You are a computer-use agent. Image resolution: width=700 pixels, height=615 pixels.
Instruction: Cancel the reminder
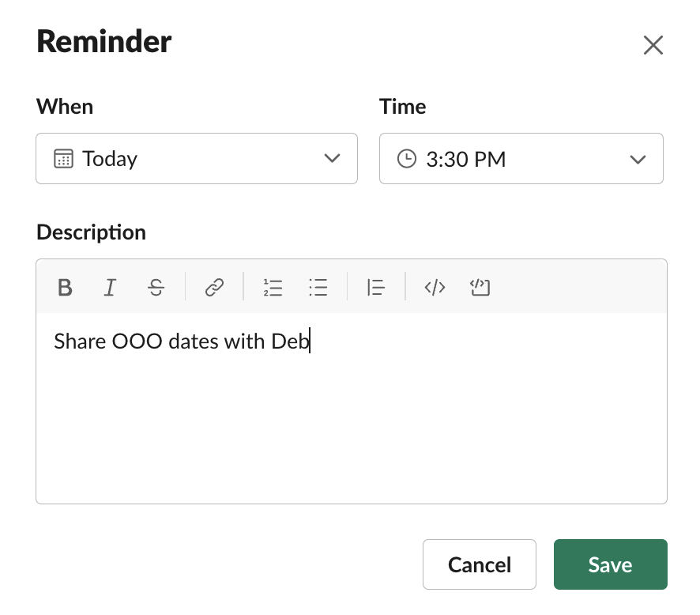480,564
